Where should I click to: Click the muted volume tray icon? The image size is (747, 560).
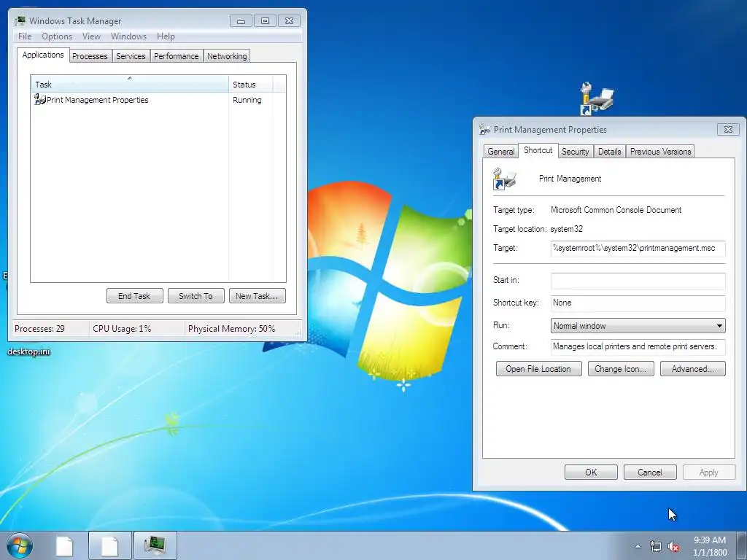[x=673, y=547]
